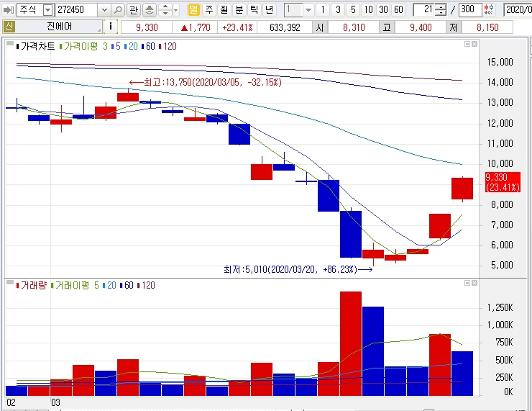Click the price moving average 60 legend
532x411 pixels.
coord(148,46)
